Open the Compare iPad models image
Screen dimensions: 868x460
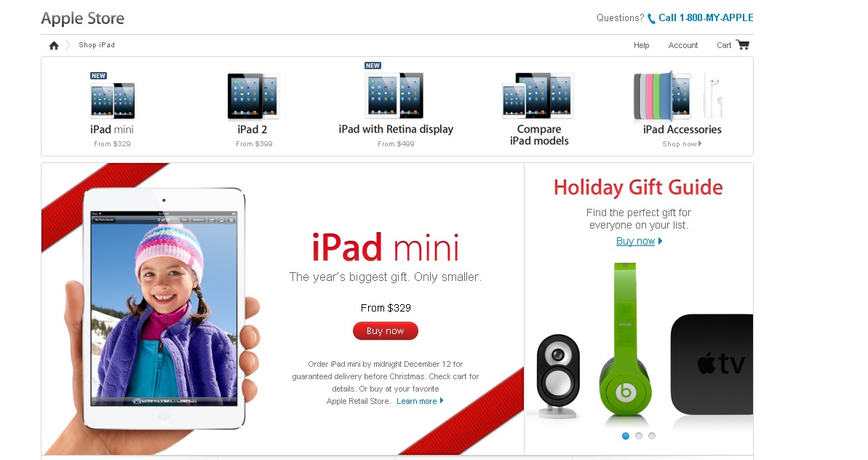(538, 95)
